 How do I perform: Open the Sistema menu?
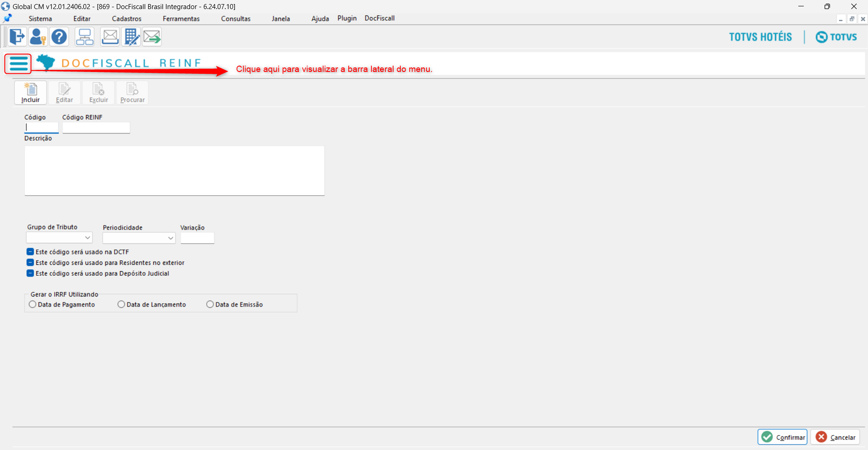[40, 19]
